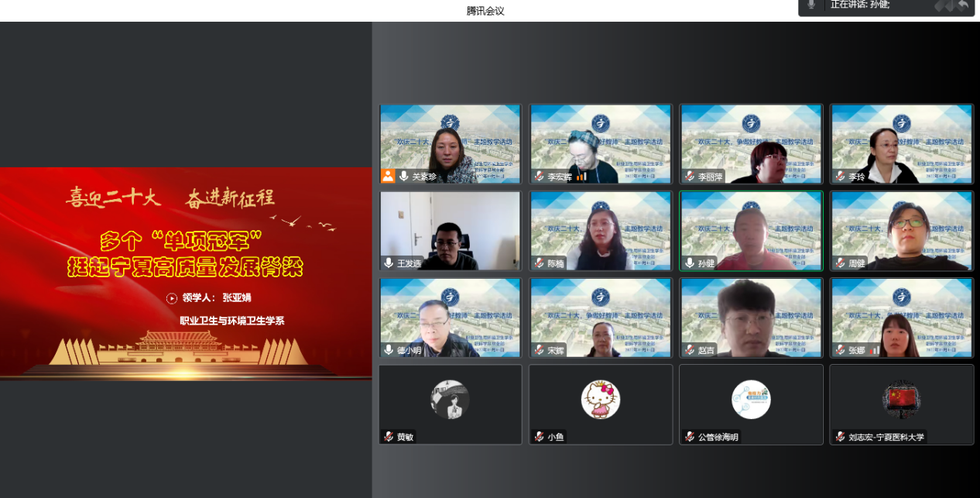The width and height of the screenshot is (980, 498).
Task: Click the microphone icon beside 德小明
Action: (389, 350)
